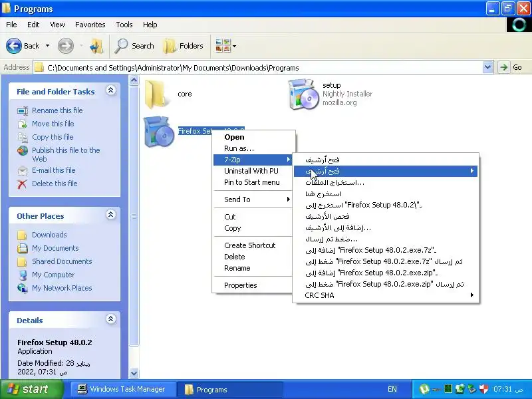Collapse the Details panel
Screen dimensions: 532x399
pyautogui.click(x=110, y=319)
